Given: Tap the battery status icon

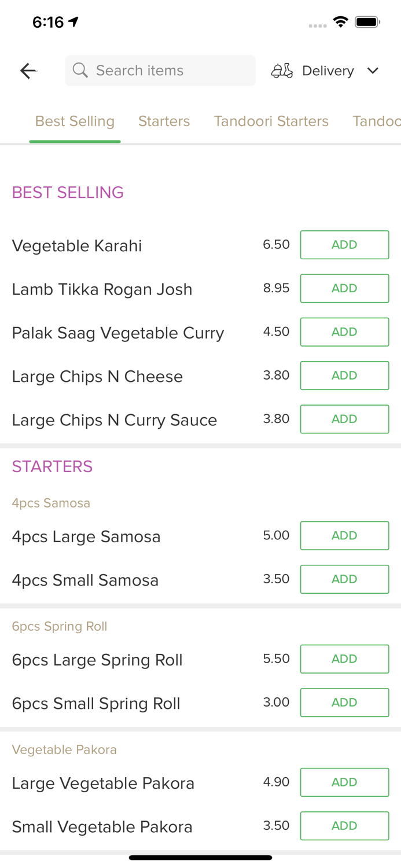Looking at the screenshot, I should coord(367,22).
